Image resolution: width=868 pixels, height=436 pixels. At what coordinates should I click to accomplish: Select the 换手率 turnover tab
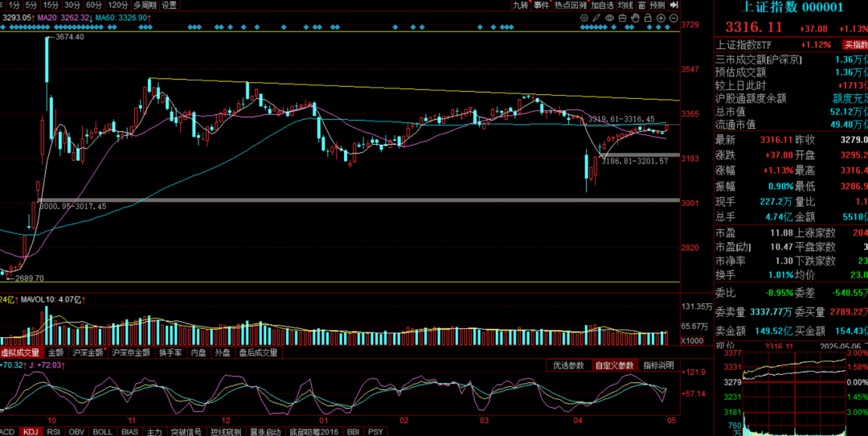(x=170, y=352)
